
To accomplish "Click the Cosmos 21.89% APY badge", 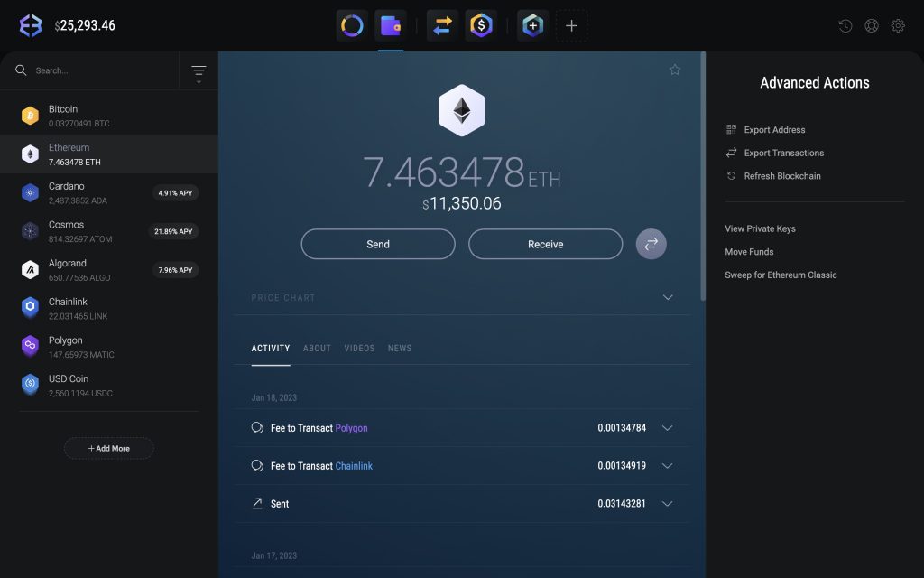I will [x=173, y=231].
